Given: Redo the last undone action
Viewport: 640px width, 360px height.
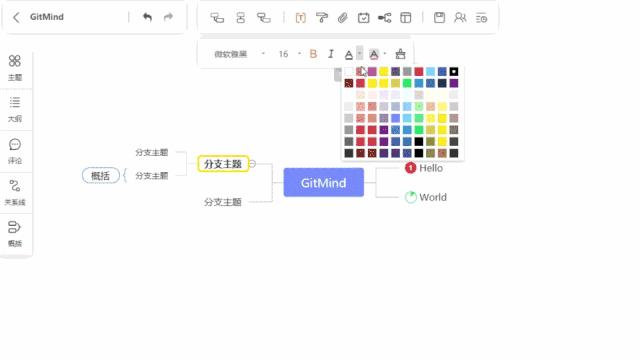Looking at the screenshot, I should (x=168, y=17).
